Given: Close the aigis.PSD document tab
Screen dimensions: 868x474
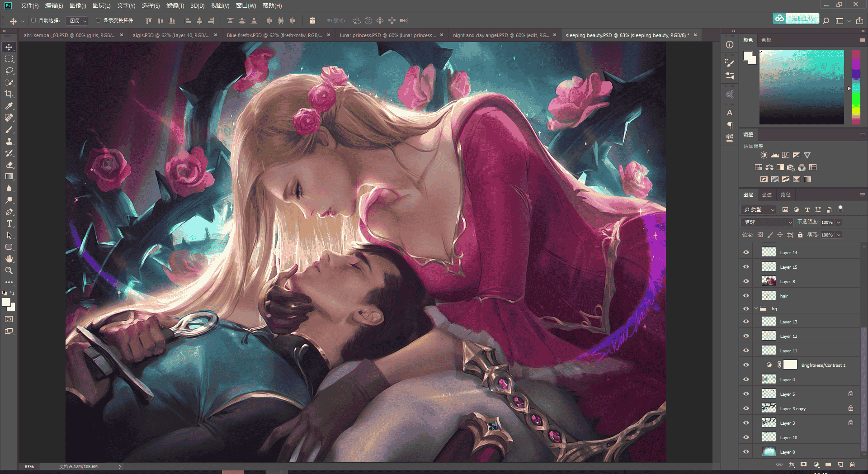Looking at the screenshot, I should coord(216,35).
